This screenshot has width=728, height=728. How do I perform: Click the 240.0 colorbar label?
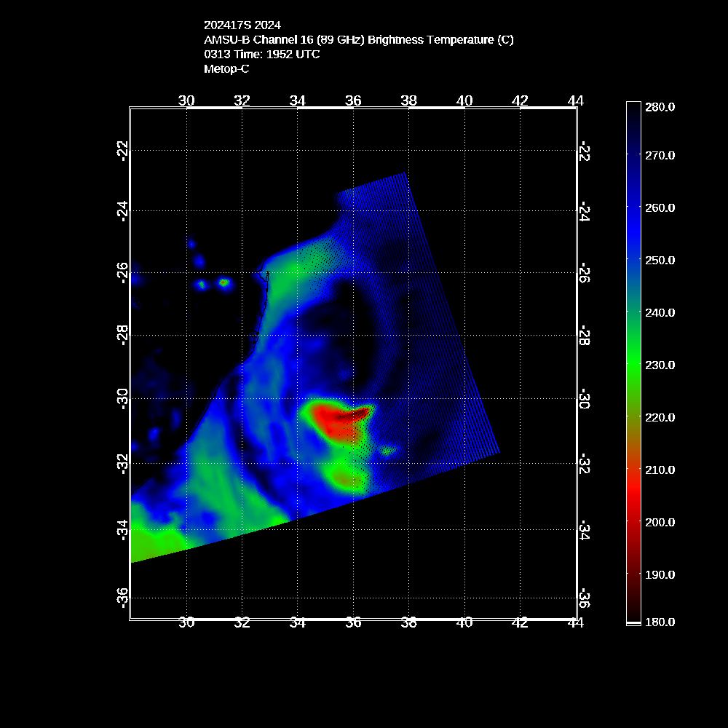point(660,313)
